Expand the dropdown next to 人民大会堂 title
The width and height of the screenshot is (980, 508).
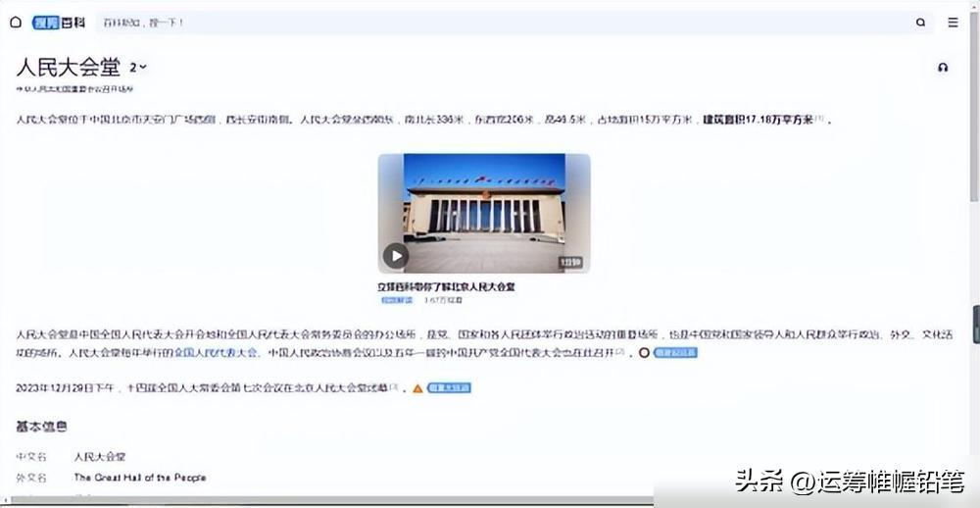(x=139, y=68)
